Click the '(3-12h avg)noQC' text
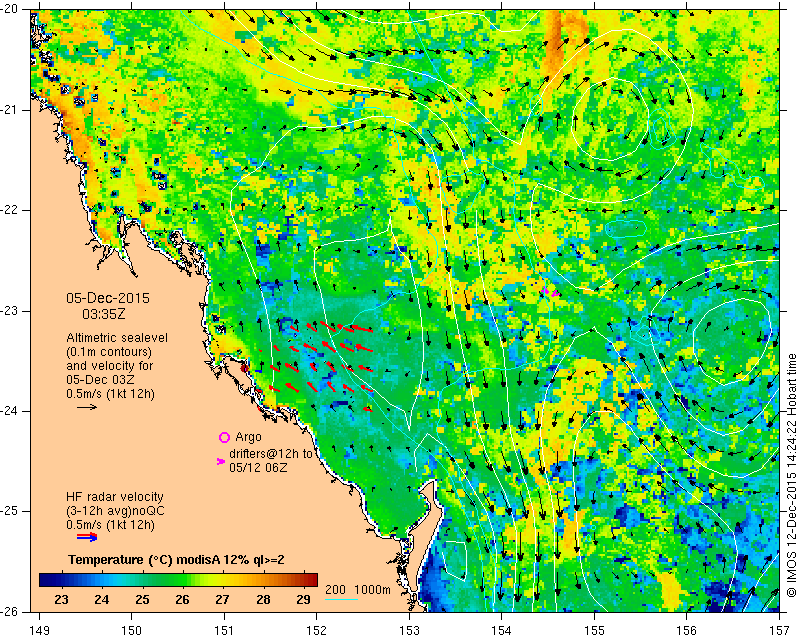Viewport: 800px width, 640px height. coord(115,511)
